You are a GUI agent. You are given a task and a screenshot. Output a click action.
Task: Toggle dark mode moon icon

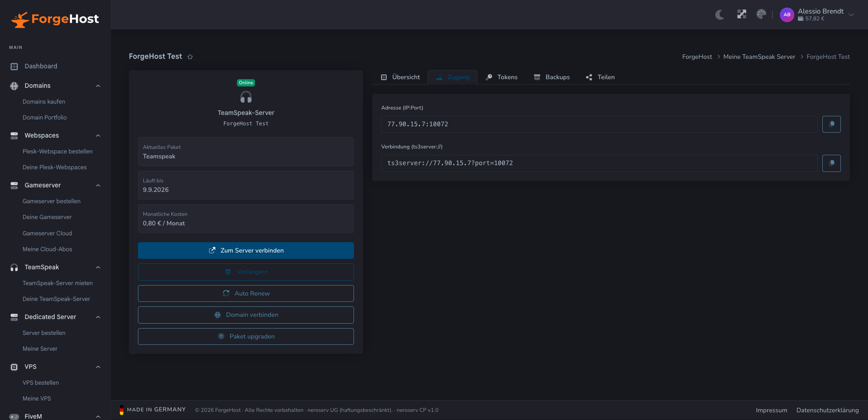point(720,14)
